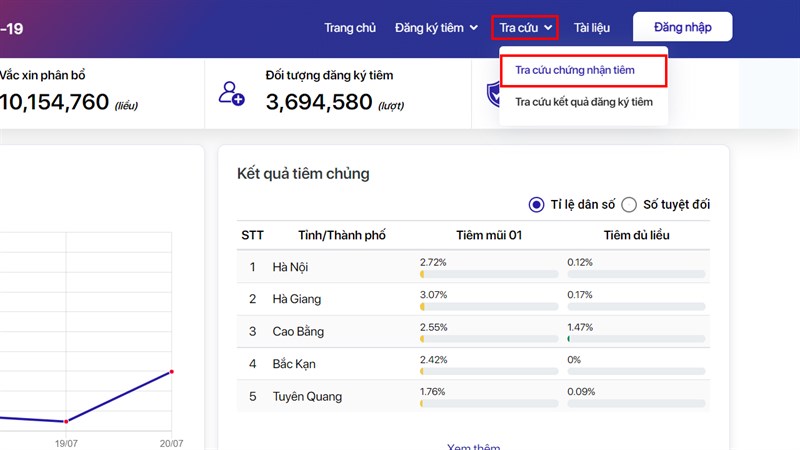Click the STT column header
This screenshot has width=800, height=450.
[253, 235]
